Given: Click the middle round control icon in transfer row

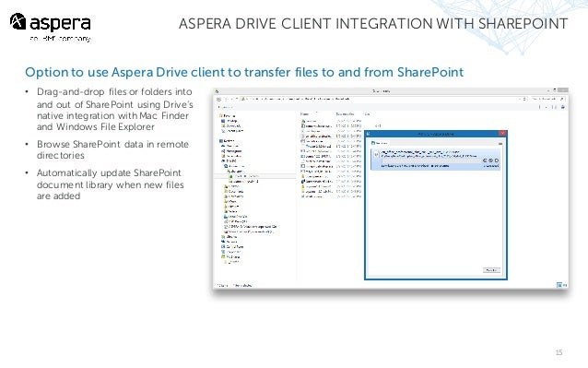Looking at the screenshot, I should coord(490,160).
